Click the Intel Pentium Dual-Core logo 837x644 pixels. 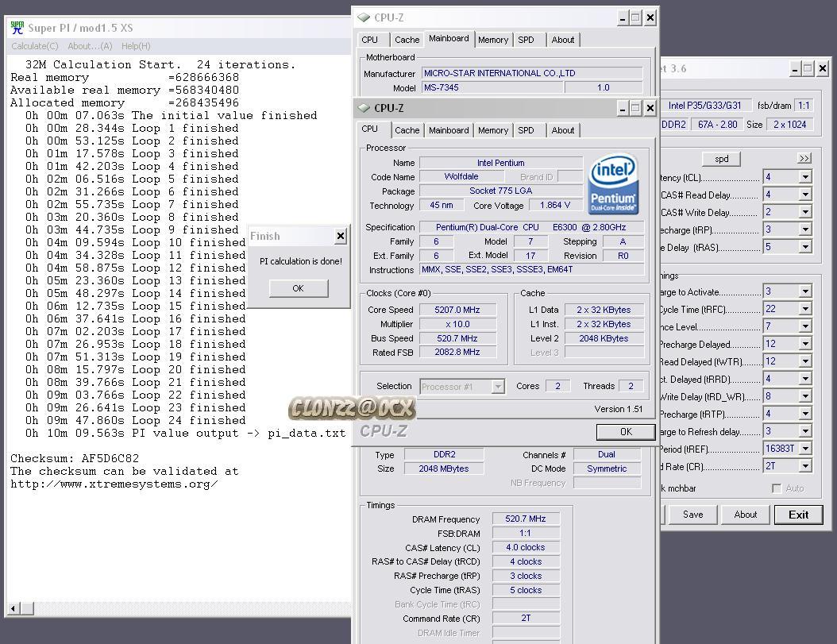coord(613,184)
